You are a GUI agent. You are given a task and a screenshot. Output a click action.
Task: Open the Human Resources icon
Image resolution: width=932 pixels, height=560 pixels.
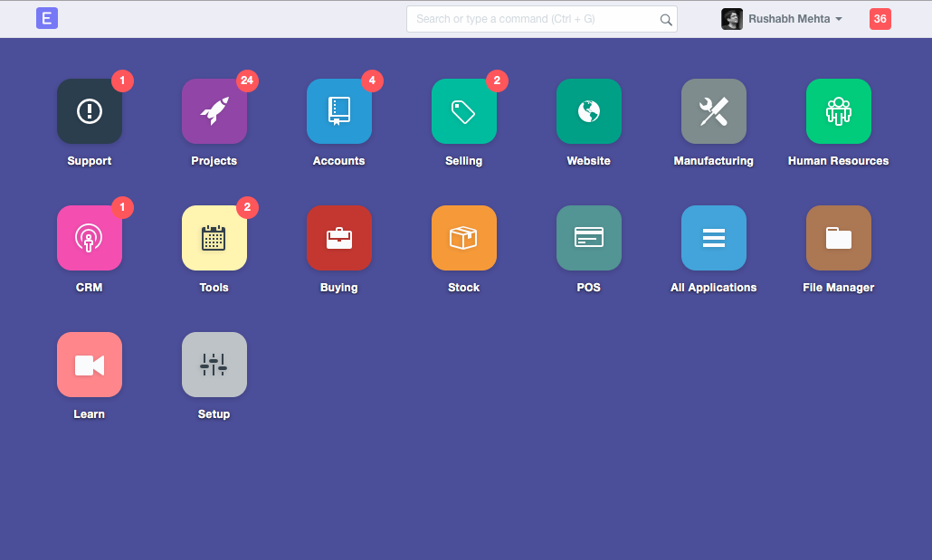(839, 111)
